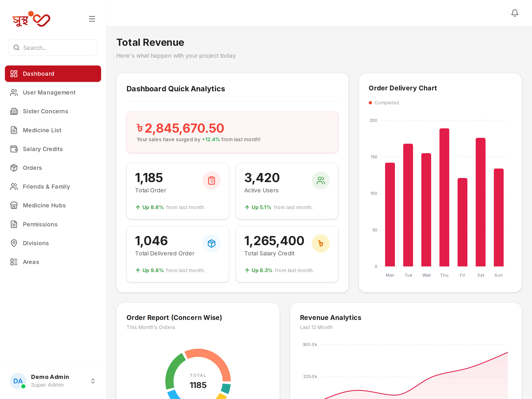Viewport: 532px width, 399px height.
Task: Click the hamburger menu icon to collapse sidebar
Action: [x=92, y=19]
